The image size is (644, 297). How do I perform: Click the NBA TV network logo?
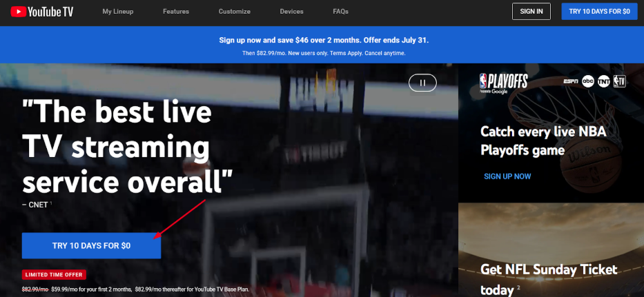[619, 81]
